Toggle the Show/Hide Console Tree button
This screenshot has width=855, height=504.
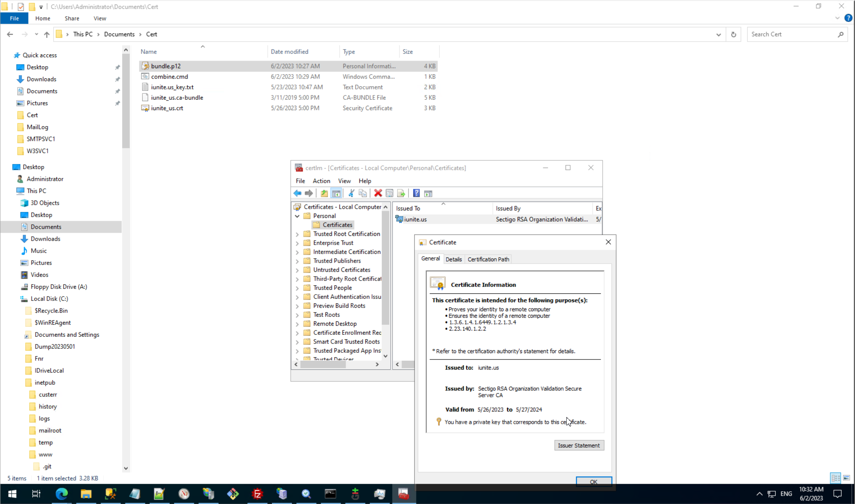(336, 194)
